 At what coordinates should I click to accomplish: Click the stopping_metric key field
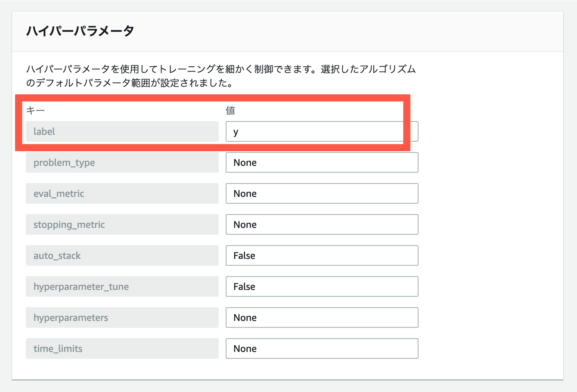122,224
